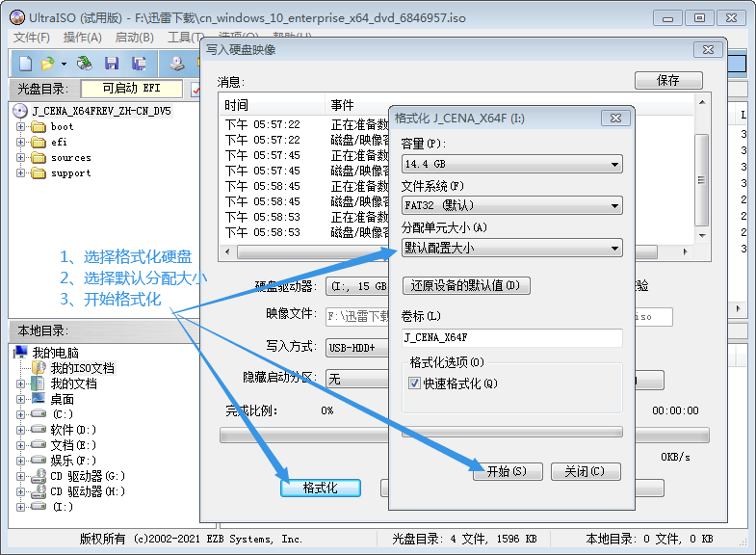Open the 硬盘驱动器 drive dropdown

coord(357,286)
